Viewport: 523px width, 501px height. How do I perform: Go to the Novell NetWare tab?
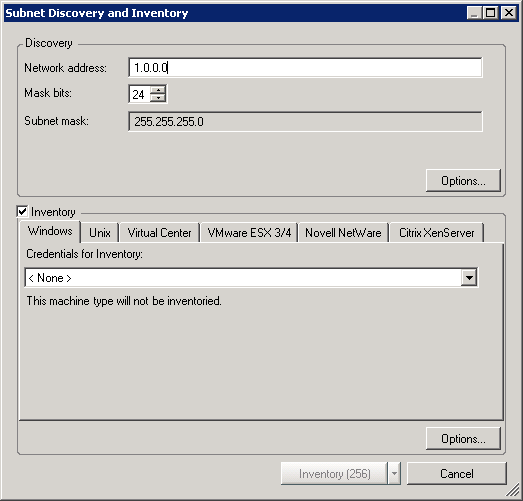pos(343,232)
